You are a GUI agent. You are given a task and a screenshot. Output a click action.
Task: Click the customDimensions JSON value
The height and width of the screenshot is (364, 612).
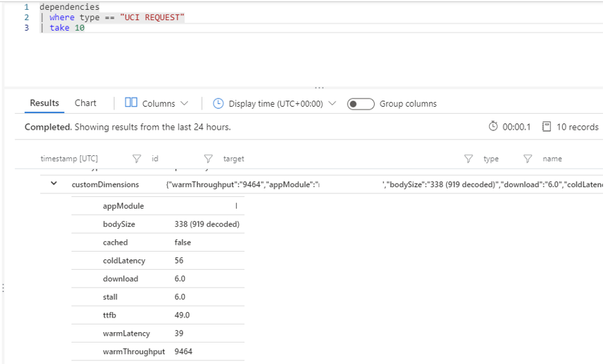coord(384,184)
